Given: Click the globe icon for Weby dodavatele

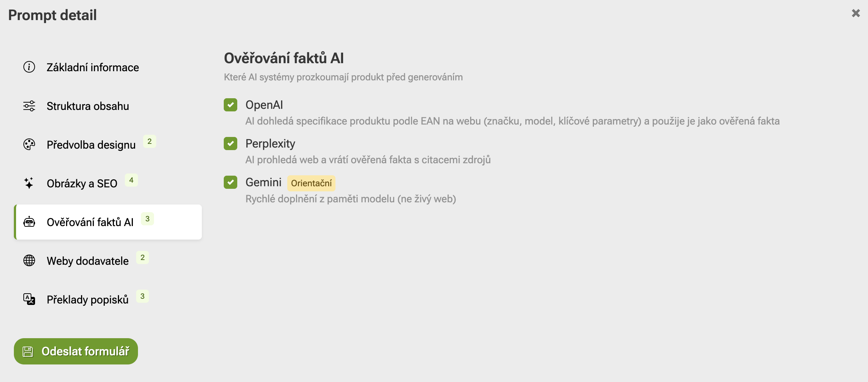Looking at the screenshot, I should pyautogui.click(x=29, y=261).
